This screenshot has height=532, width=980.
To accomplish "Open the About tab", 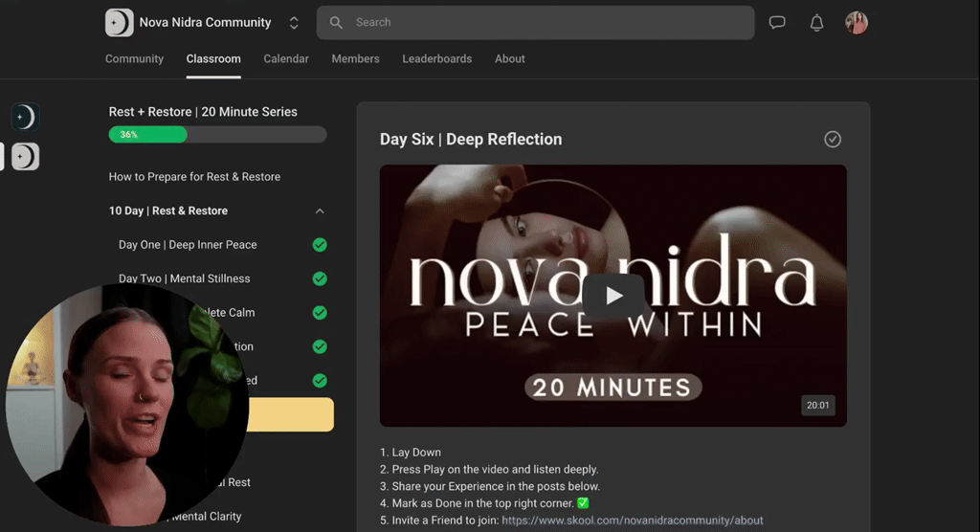I will (x=509, y=58).
